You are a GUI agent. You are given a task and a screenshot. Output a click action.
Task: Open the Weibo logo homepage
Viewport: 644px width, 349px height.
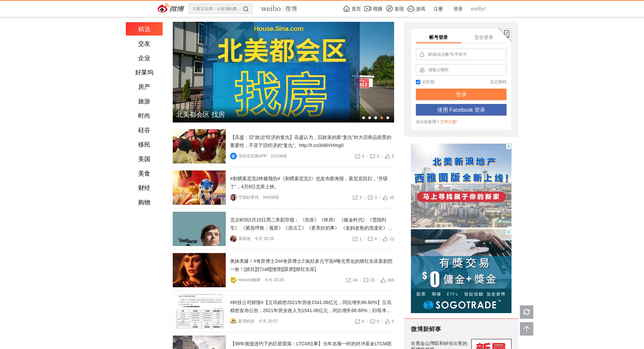[x=171, y=8]
